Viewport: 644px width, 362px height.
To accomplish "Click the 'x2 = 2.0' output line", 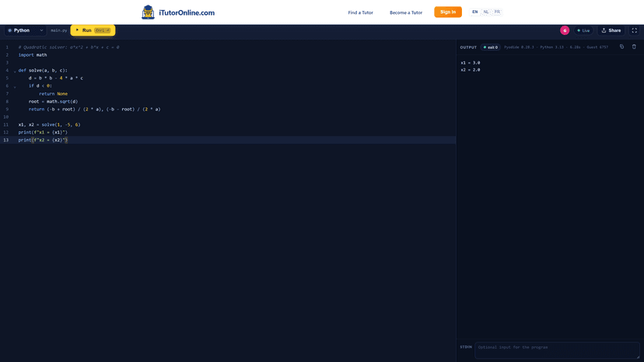I will click(471, 70).
